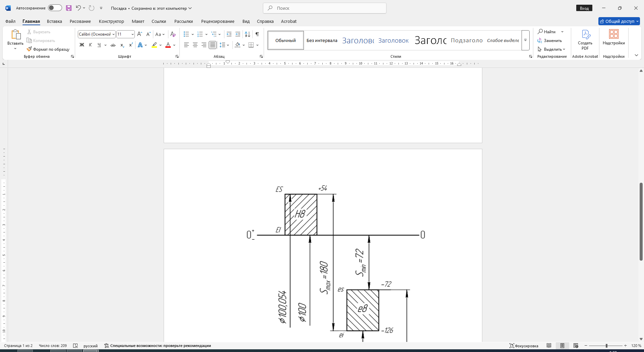Image resolution: width=644 pixels, height=352 pixels.
Task: Switch to the Вставка tab
Action: (54, 21)
